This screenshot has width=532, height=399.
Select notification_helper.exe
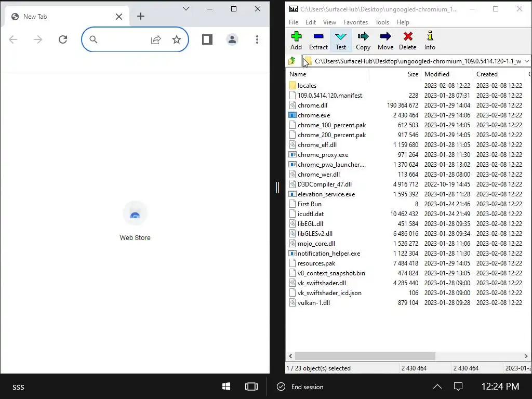tap(329, 253)
